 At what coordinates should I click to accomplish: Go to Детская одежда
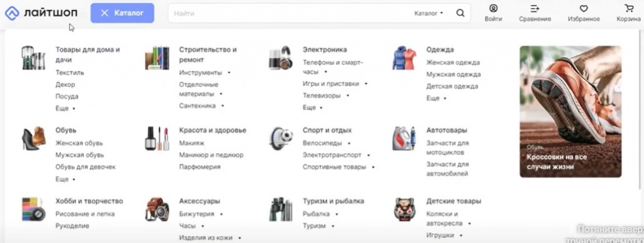[452, 86]
